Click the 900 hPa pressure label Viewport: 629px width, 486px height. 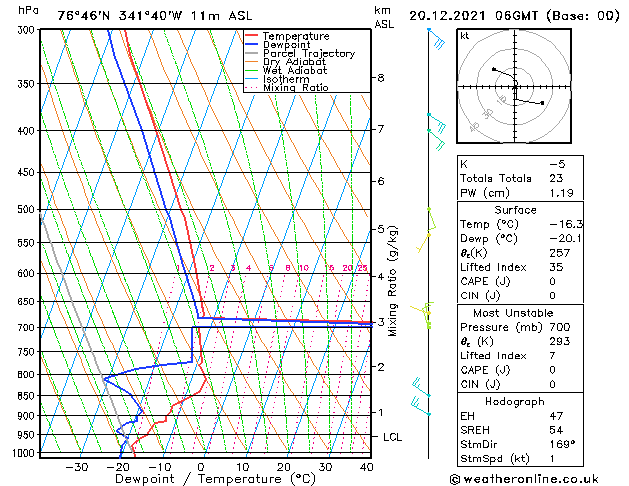[28, 416]
